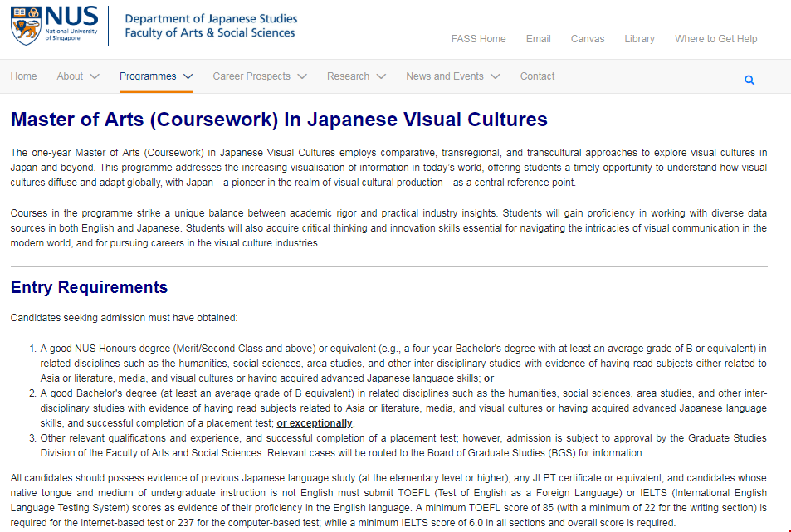Select the Home navigation item
The image size is (791, 532).
coord(23,76)
